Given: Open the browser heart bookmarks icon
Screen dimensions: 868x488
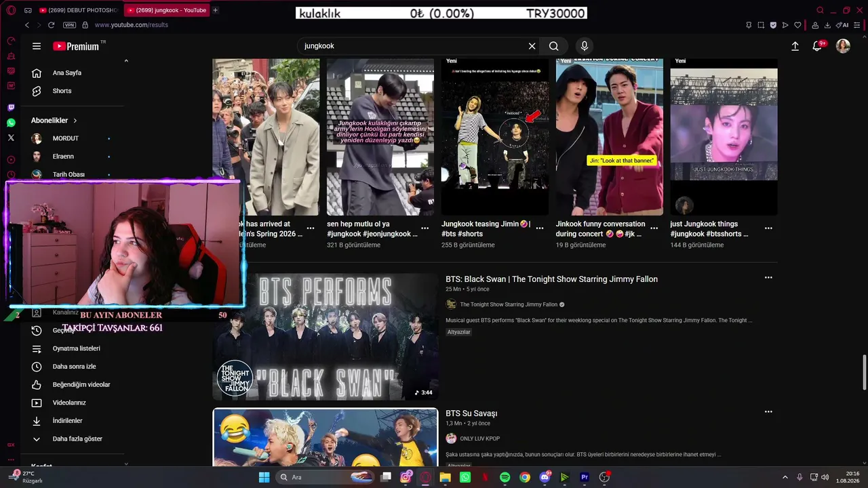Looking at the screenshot, I should point(798,25).
